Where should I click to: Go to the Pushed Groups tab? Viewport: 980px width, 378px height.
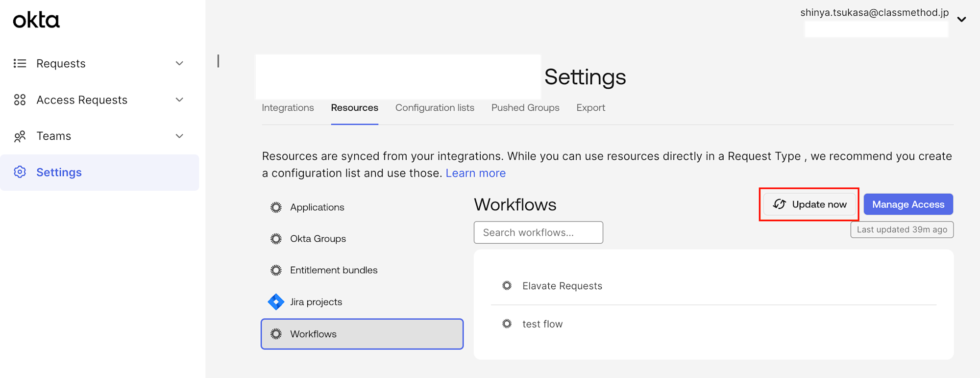click(525, 108)
